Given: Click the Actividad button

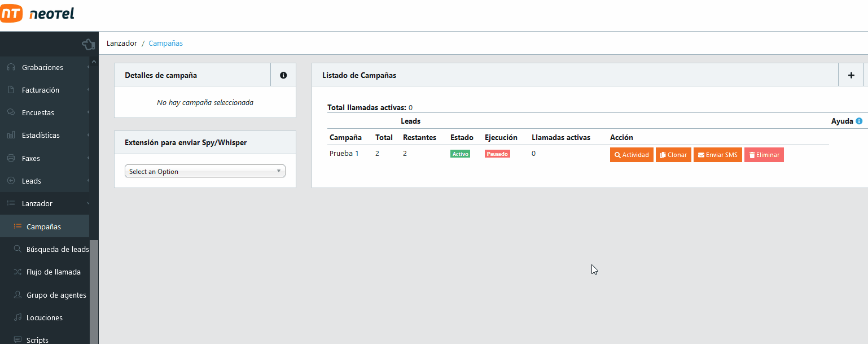Looking at the screenshot, I should click(x=632, y=155).
